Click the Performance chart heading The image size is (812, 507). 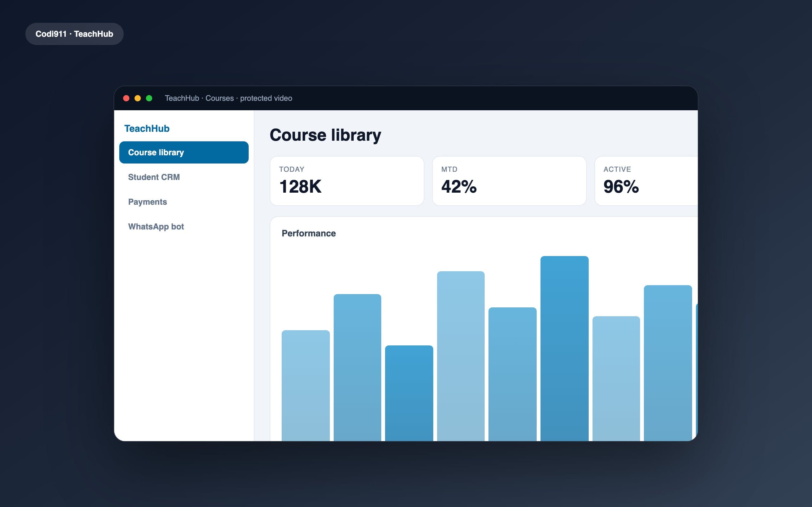(309, 234)
